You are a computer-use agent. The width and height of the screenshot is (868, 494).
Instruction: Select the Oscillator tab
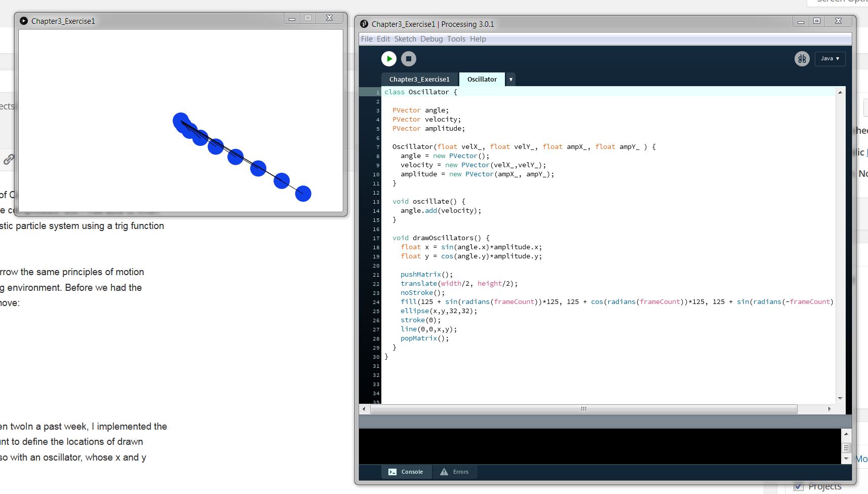click(x=482, y=80)
